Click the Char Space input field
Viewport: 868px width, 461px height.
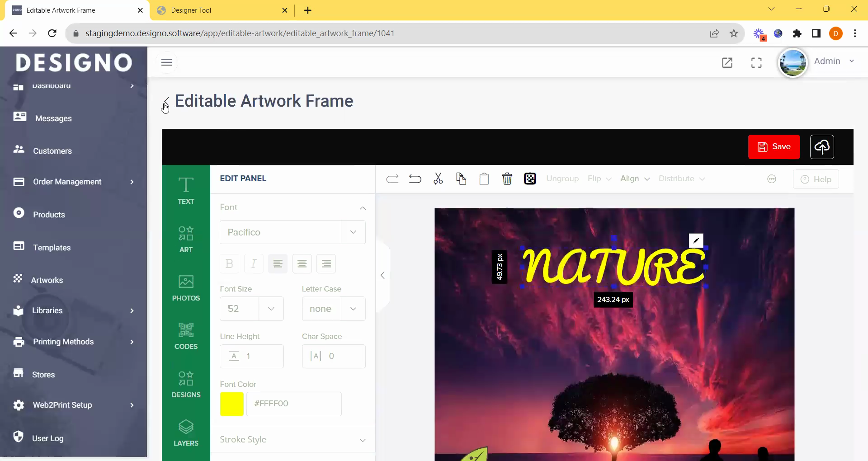coord(344,357)
